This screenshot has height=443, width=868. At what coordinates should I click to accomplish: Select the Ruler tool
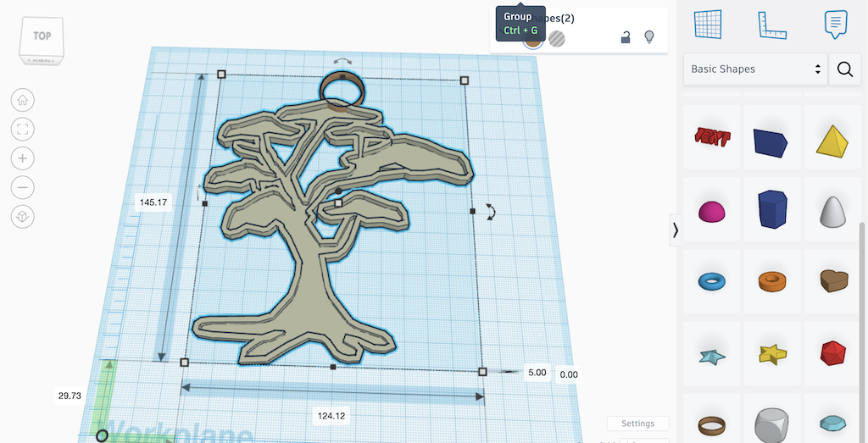click(x=772, y=24)
